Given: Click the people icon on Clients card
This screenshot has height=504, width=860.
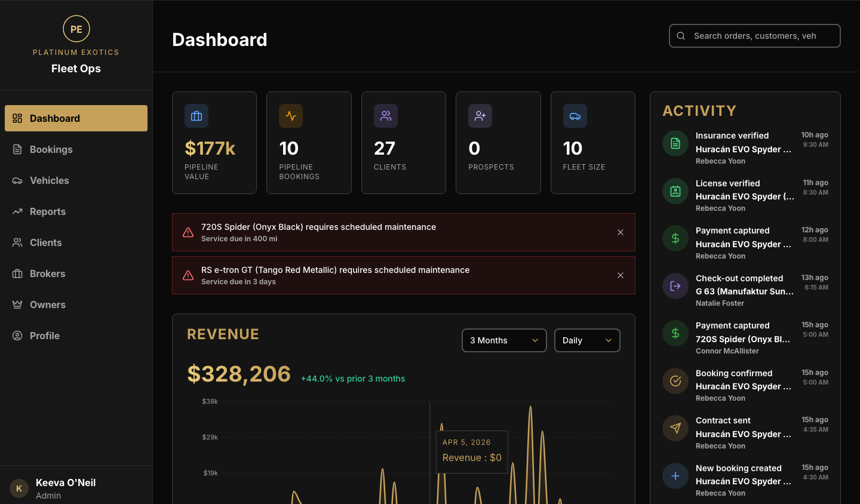Looking at the screenshot, I should click(x=386, y=116).
